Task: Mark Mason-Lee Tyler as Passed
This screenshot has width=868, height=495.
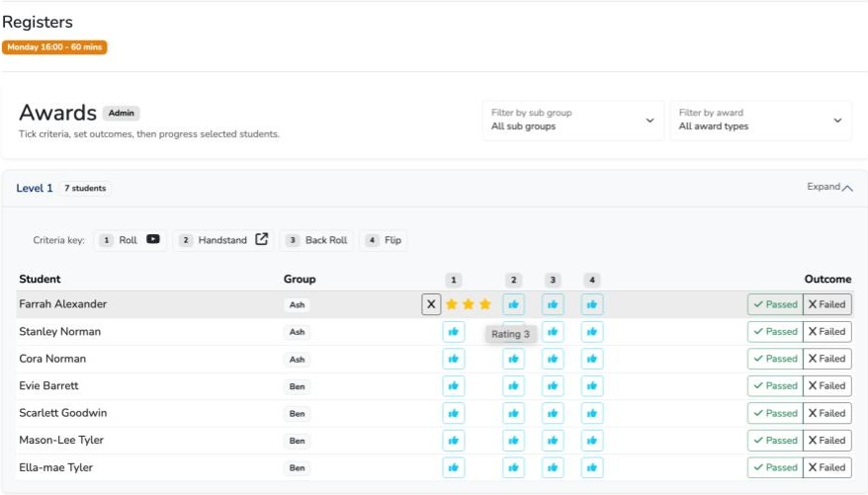Action: [x=774, y=441]
